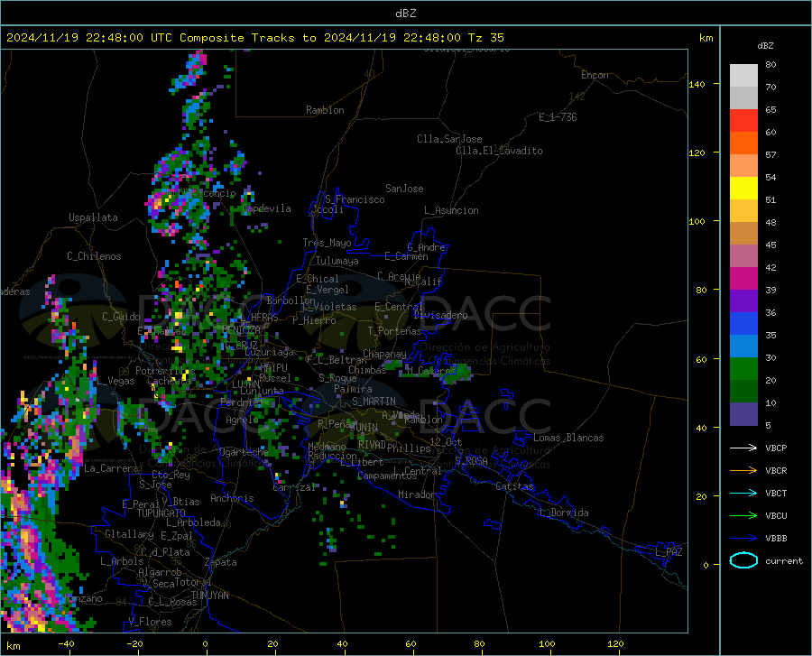
Task: Select the dark violet 5-10 dBZ swatch
Action: (743, 414)
